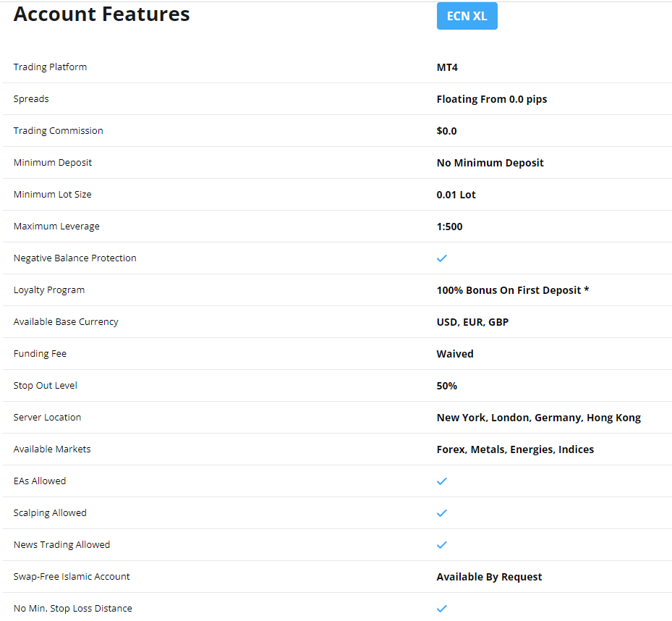
Task: Click the ECN XL account button
Action: (467, 16)
